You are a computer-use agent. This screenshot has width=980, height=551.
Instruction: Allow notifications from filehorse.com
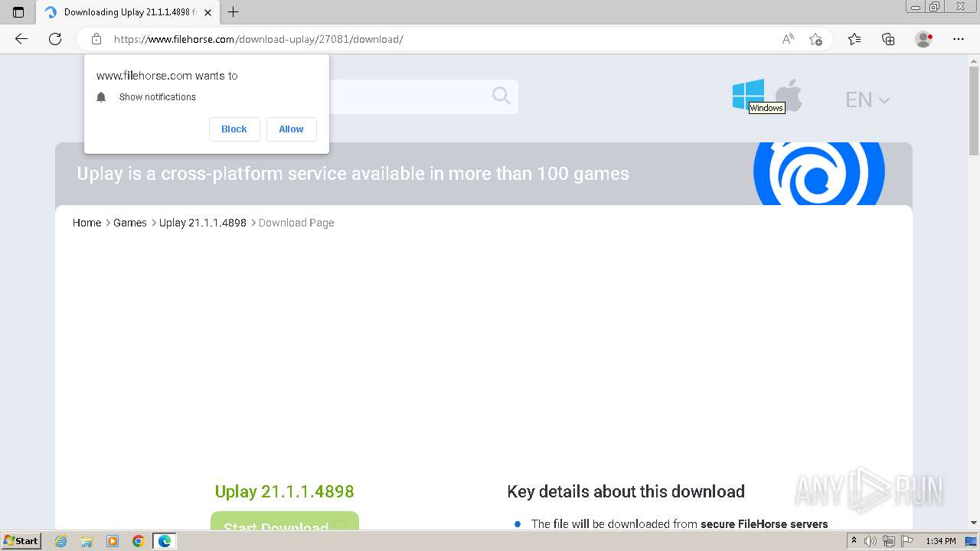pos(291,129)
